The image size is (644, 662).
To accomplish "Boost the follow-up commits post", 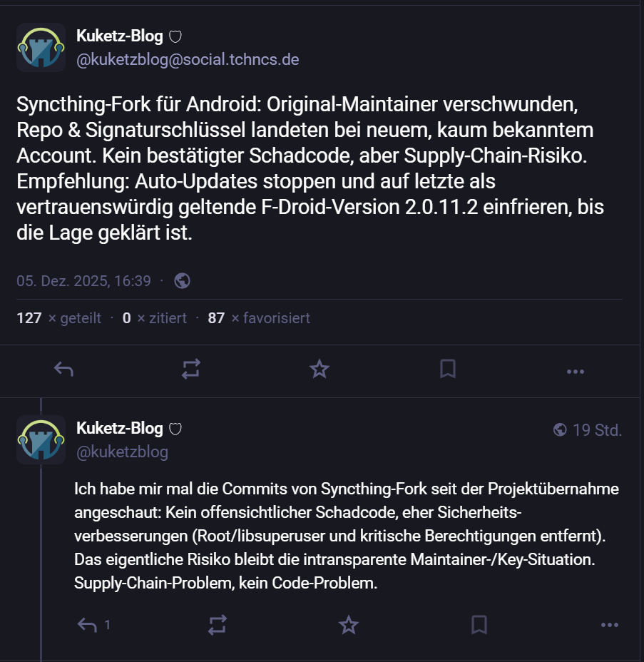I will pos(218,626).
